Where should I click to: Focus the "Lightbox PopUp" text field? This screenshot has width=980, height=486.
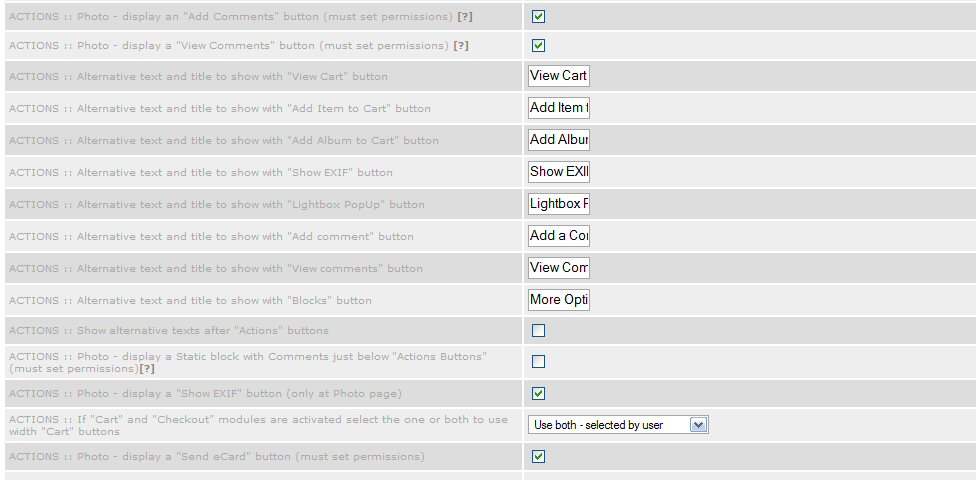pos(558,204)
